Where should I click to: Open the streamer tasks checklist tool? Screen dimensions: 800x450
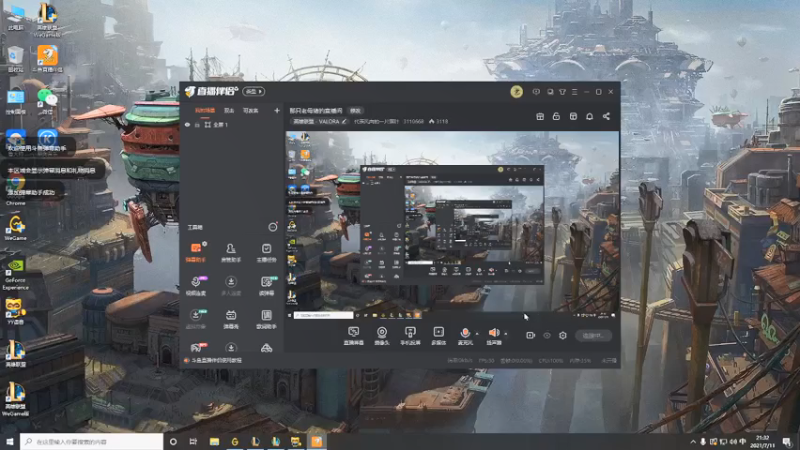pos(266,252)
